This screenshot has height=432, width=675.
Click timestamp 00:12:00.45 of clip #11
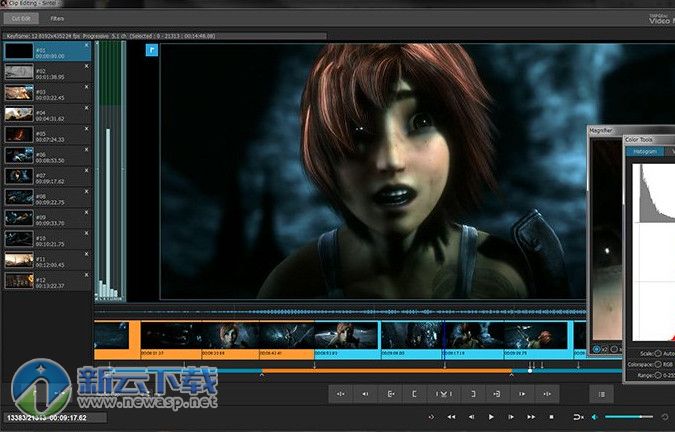pyautogui.click(x=50, y=265)
